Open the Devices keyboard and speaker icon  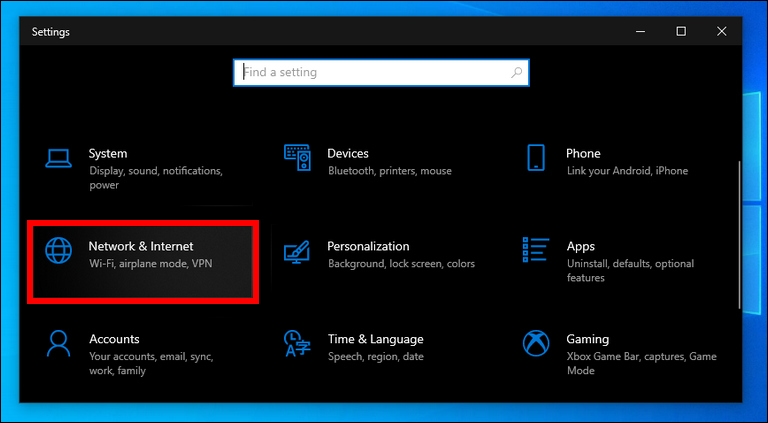(297, 158)
